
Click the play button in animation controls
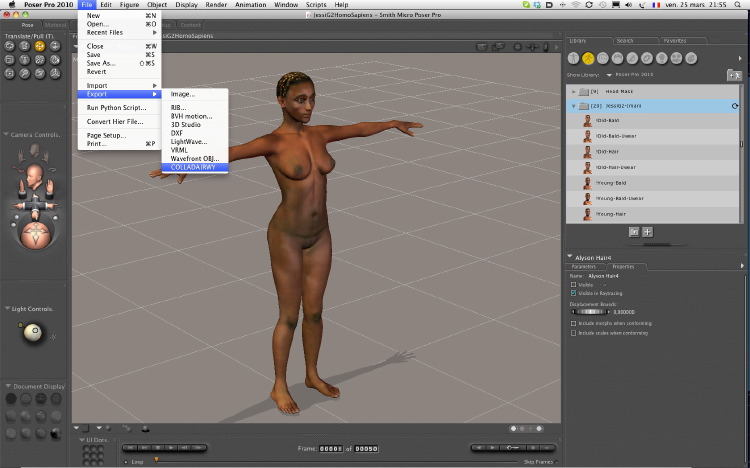point(171,448)
